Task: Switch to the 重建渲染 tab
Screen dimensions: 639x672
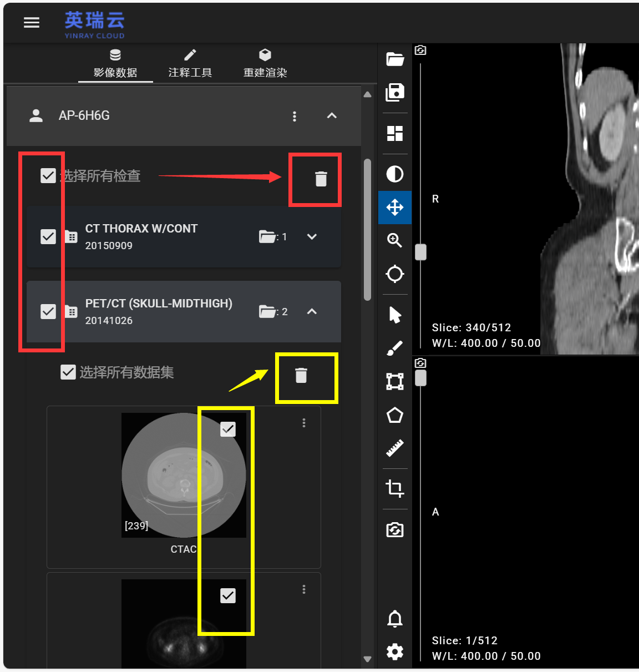Action: pos(265,64)
